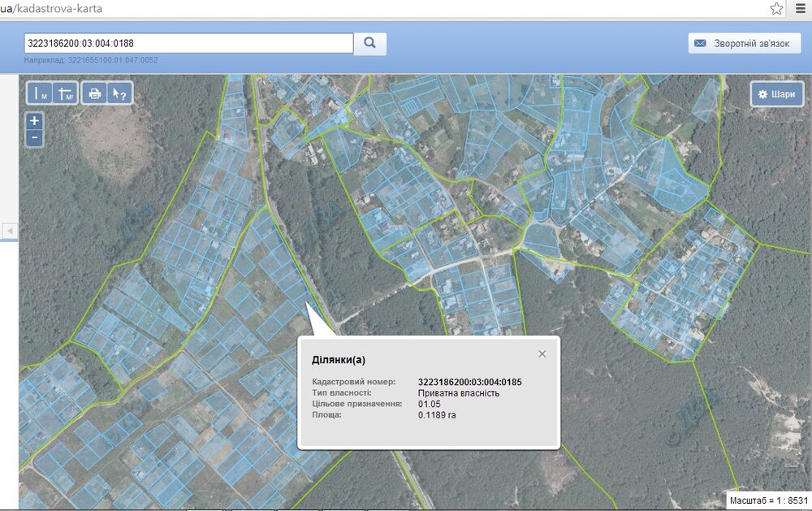
Task: Click the print map icon
Action: [95, 93]
